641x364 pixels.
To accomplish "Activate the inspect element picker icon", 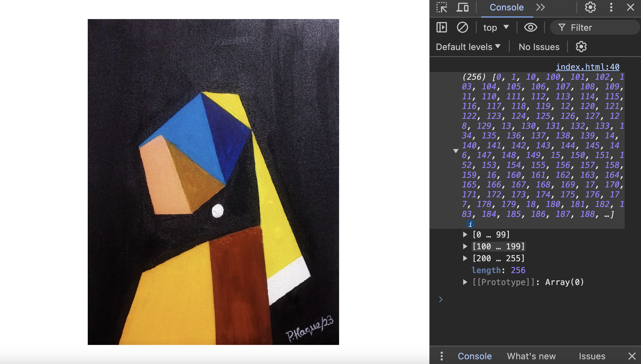I will coord(442,7).
